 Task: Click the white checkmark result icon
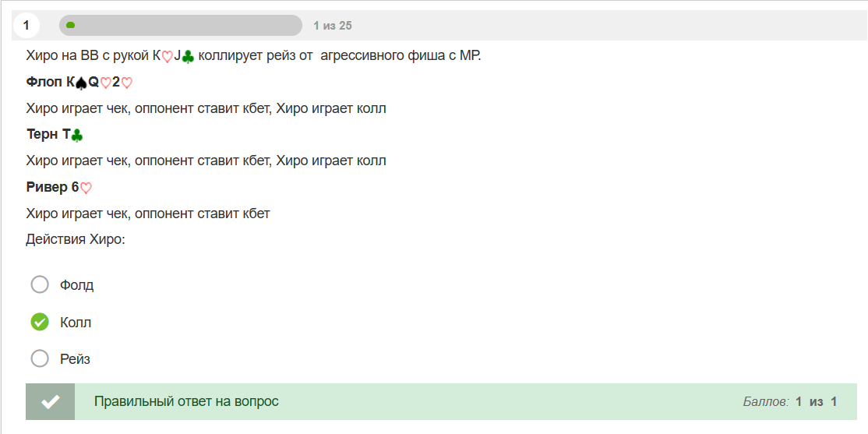tap(51, 401)
